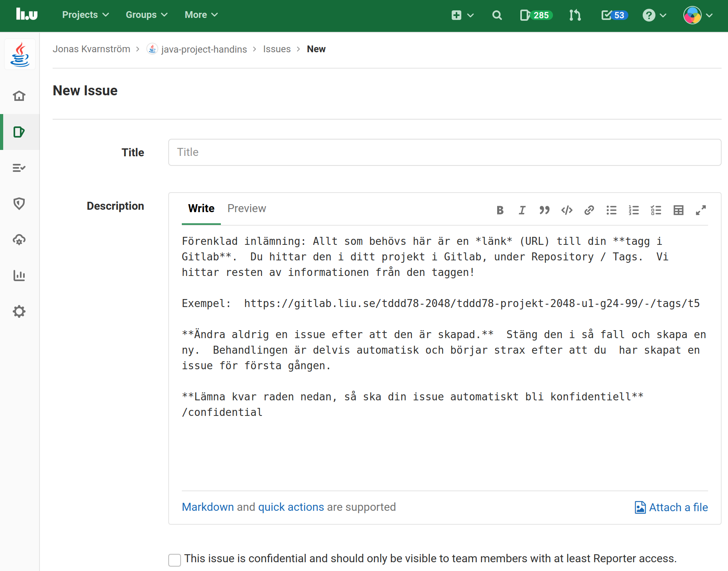Apply italic text formatting

[x=522, y=210]
